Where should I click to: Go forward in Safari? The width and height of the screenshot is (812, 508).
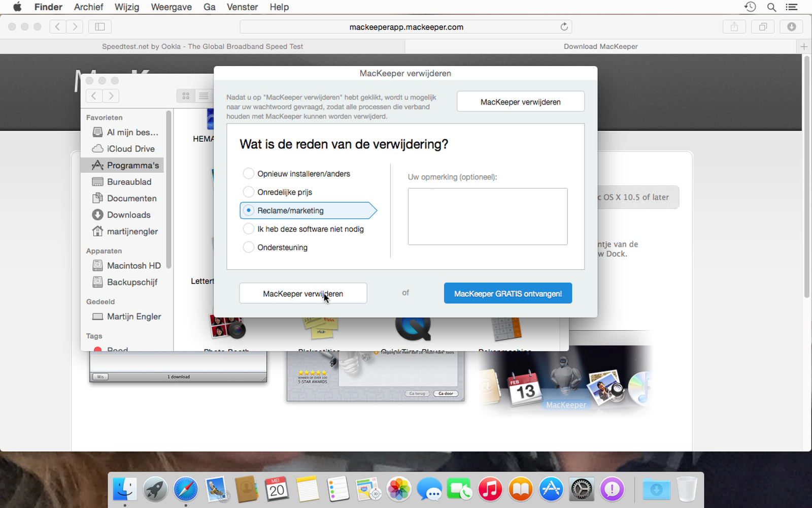tap(75, 27)
